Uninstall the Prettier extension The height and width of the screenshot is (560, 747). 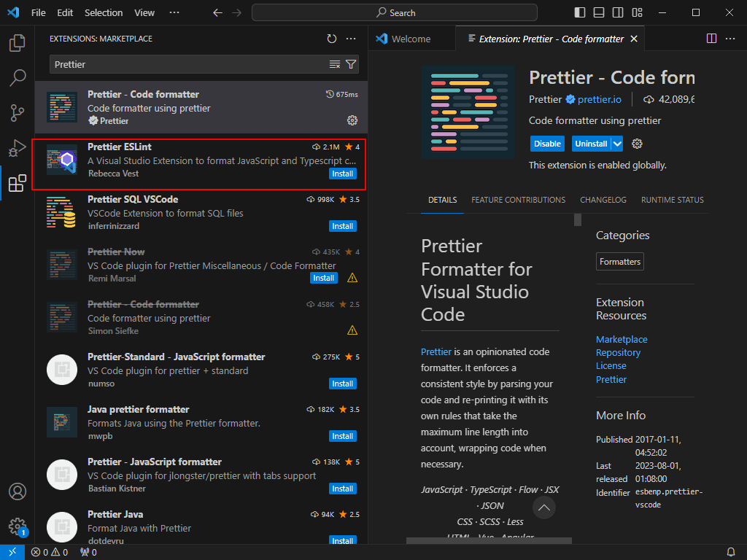point(591,144)
